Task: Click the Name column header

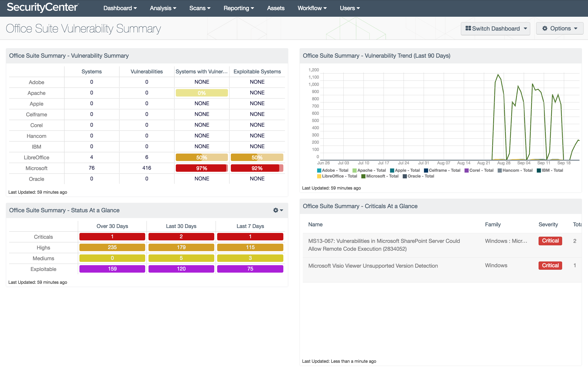Action: coord(315,224)
